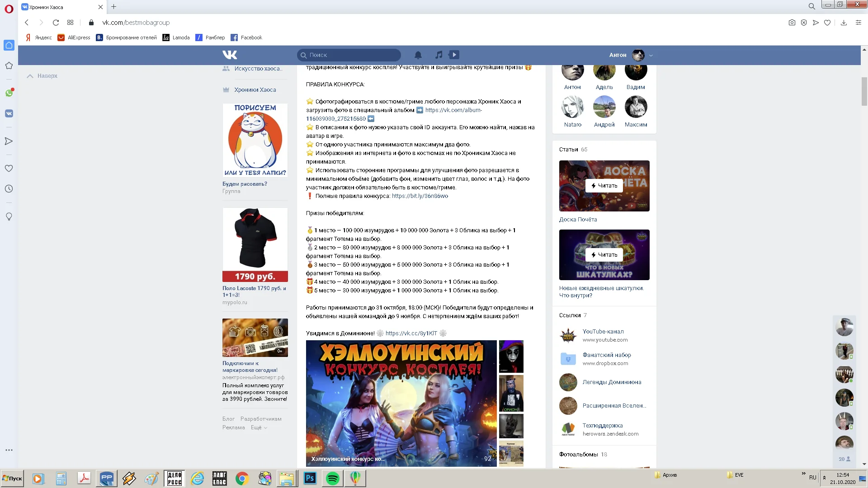Take snapshot with Opera camera icon

point(792,23)
